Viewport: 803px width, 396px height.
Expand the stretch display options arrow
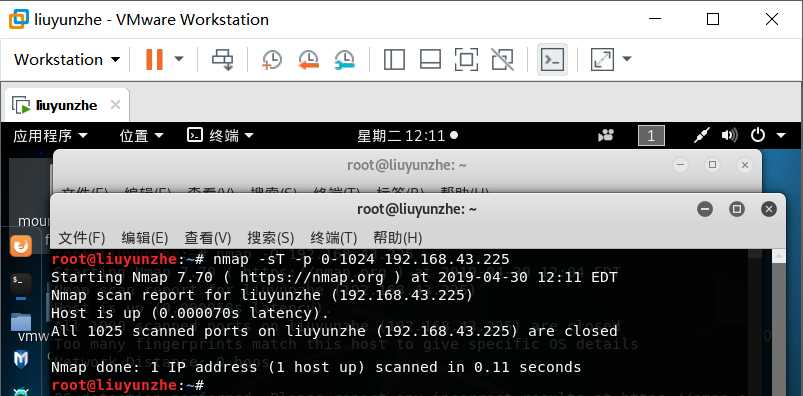pyautogui.click(x=627, y=59)
